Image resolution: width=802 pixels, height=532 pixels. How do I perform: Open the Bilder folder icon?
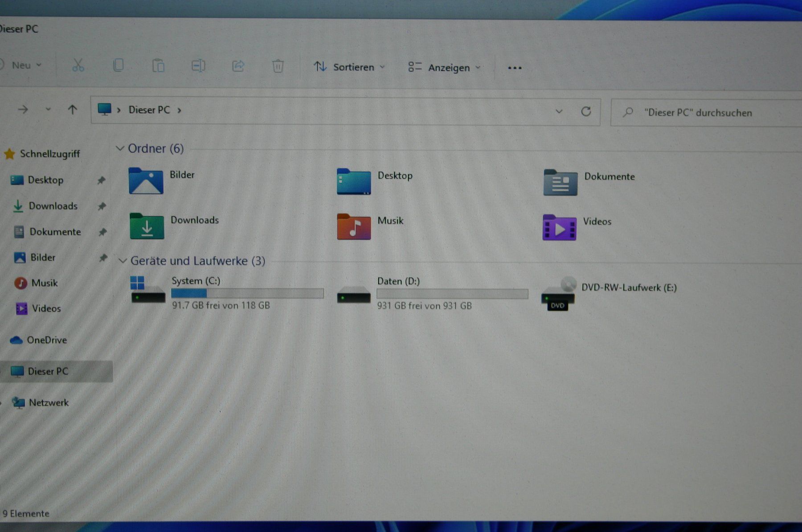[146, 181]
